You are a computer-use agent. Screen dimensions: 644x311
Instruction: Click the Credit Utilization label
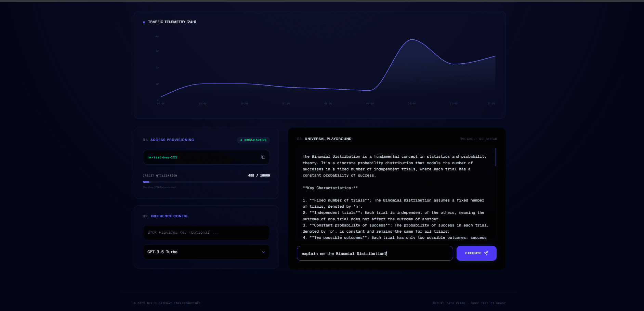click(160, 176)
